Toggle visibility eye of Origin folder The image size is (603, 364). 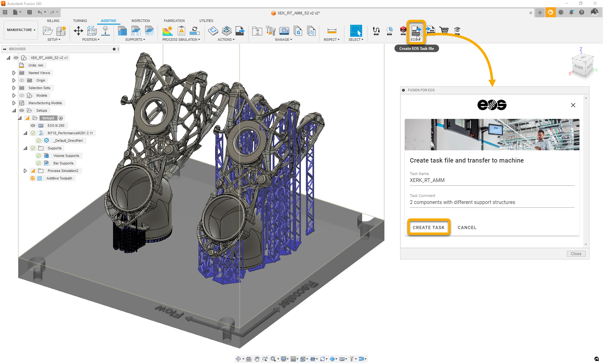[x=22, y=80]
